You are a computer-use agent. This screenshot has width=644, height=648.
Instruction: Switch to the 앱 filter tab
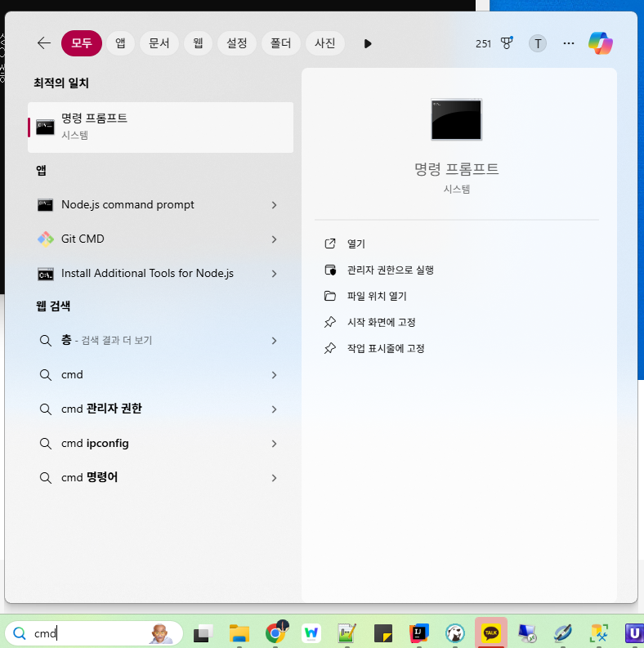(120, 43)
